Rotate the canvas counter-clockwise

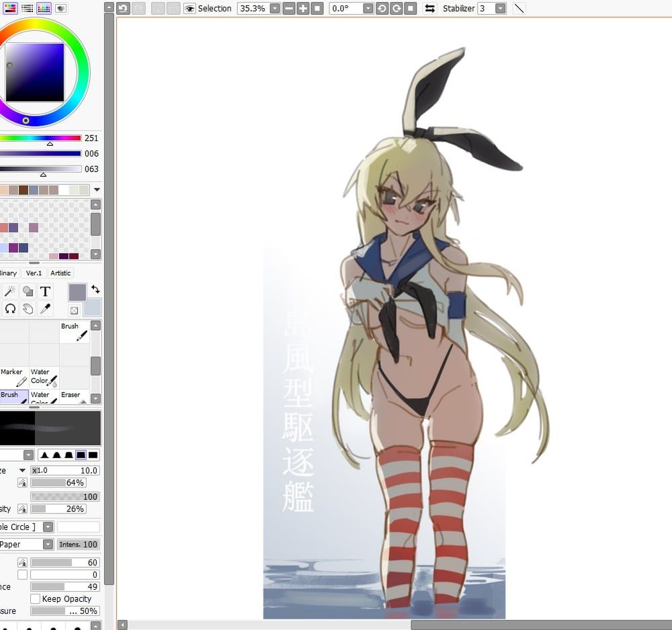[x=382, y=8]
